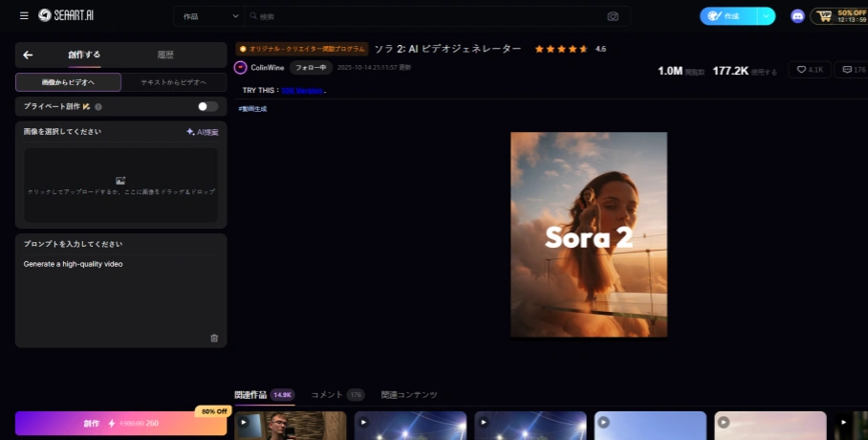
Task: Click the blue 作成 button
Action: click(728, 16)
